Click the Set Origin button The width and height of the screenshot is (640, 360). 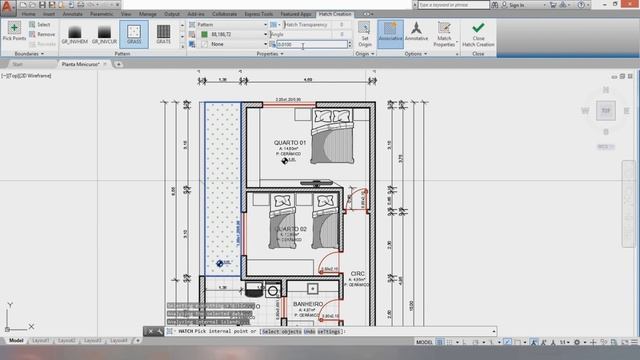[x=364, y=34]
